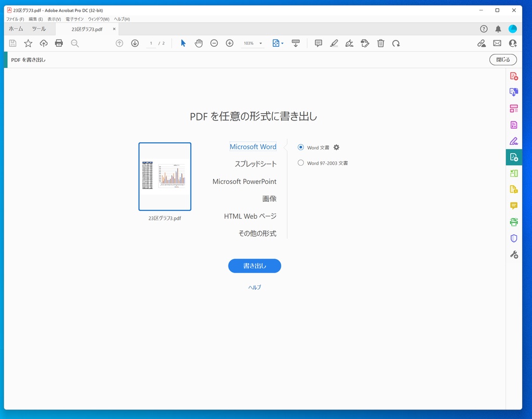Open Create PDF tool in sidebar

coord(514,76)
